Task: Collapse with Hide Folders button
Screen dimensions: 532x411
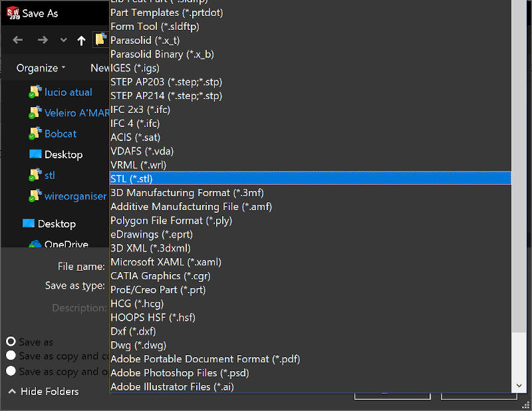Action: point(43,391)
